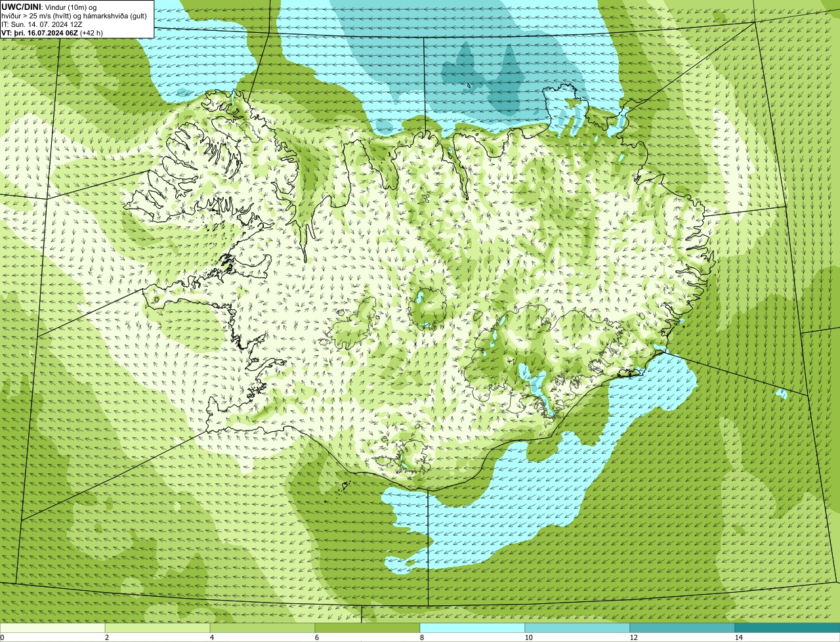
Task: Click the 'IT: Sun. 14. 07. 2024 12Z' line
Action: click(x=41, y=24)
